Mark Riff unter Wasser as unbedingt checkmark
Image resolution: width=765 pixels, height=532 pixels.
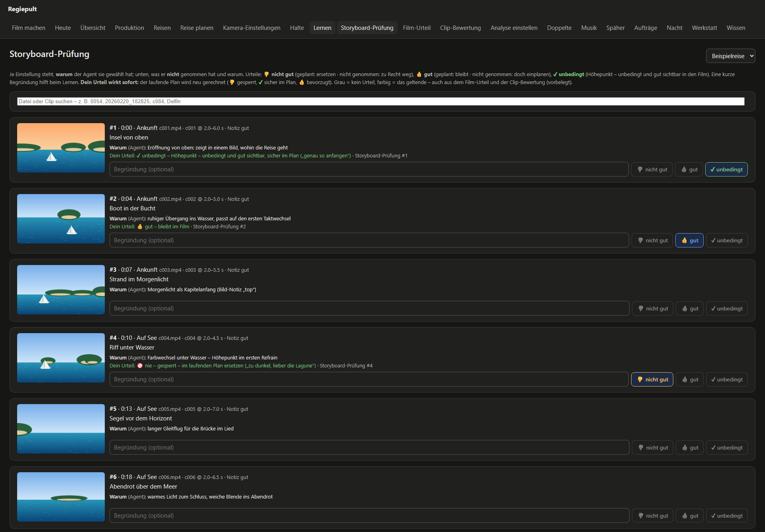pyautogui.click(x=727, y=379)
